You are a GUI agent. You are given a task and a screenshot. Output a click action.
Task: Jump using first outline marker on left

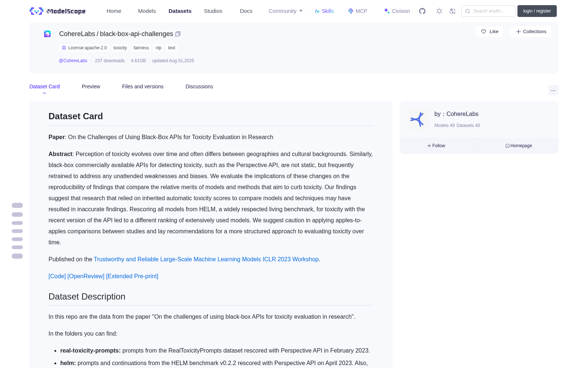17,205
